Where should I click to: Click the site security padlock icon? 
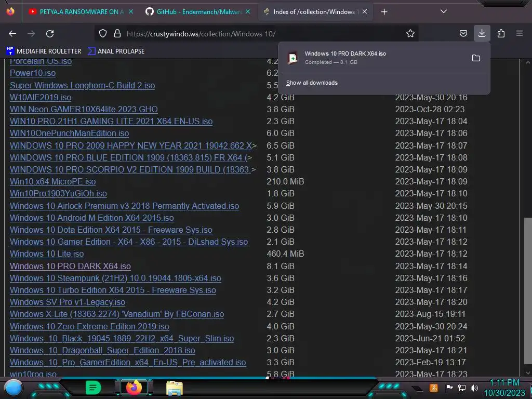[117, 34]
